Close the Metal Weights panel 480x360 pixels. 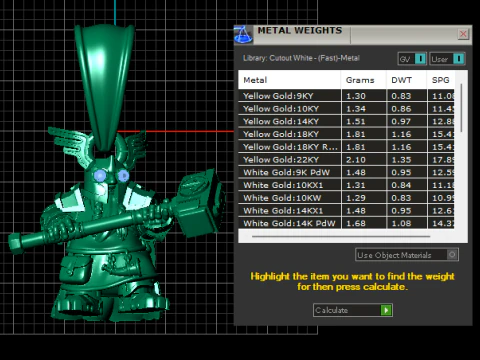[x=463, y=34]
